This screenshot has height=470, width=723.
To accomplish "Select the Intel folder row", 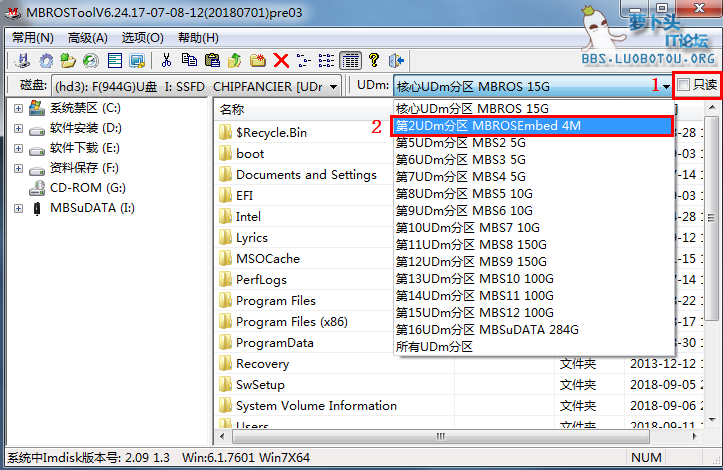I will (248, 216).
